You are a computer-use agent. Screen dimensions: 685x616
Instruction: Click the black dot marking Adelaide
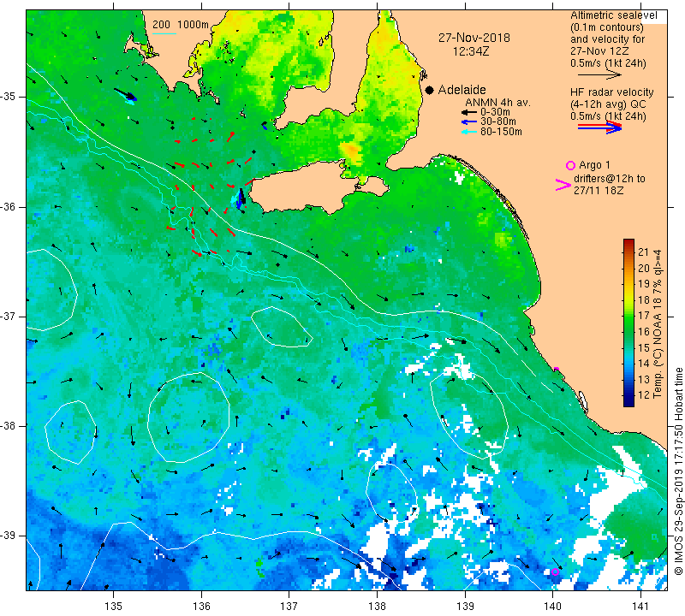(430, 90)
